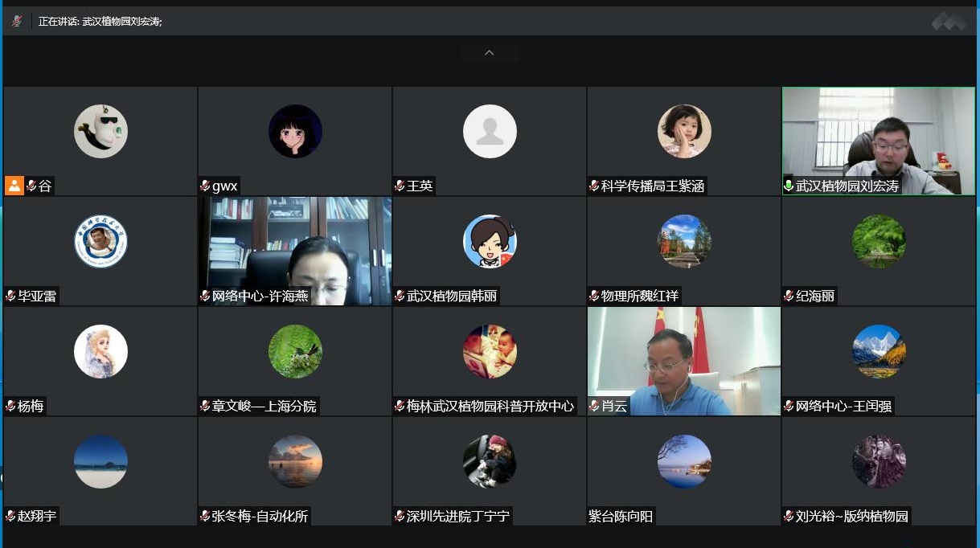Click the mountain avatar of 网络中心-王闰强

click(x=879, y=351)
